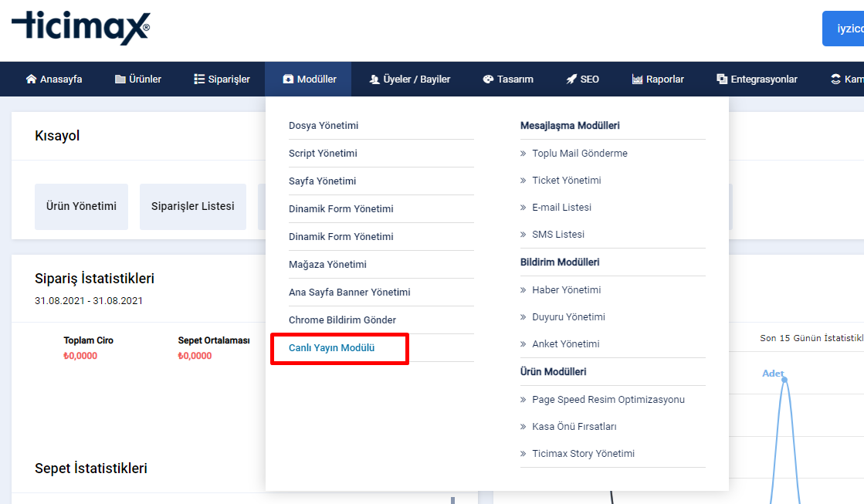Image resolution: width=864 pixels, height=504 pixels.
Task: Click the Sipariş İstatistikleri heading
Action: [94, 279]
